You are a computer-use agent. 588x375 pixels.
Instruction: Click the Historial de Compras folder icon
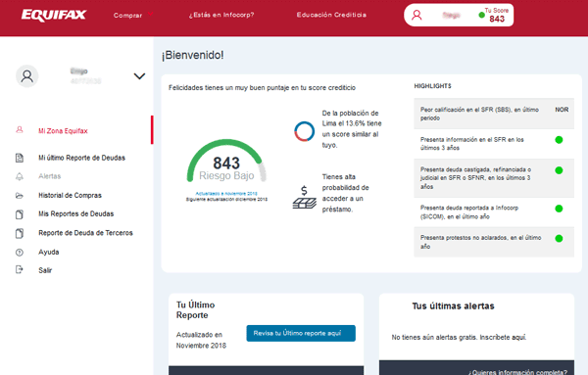pyautogui.click(x=20, y=195)
